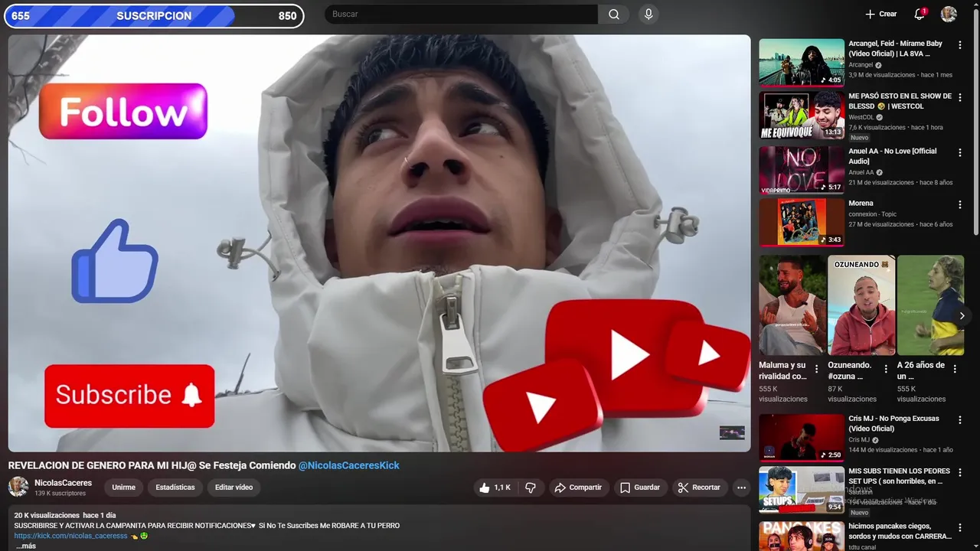Screen dimensions: 980x551
Task: Click Editar vídeo button
Action: tap(234, 487)
